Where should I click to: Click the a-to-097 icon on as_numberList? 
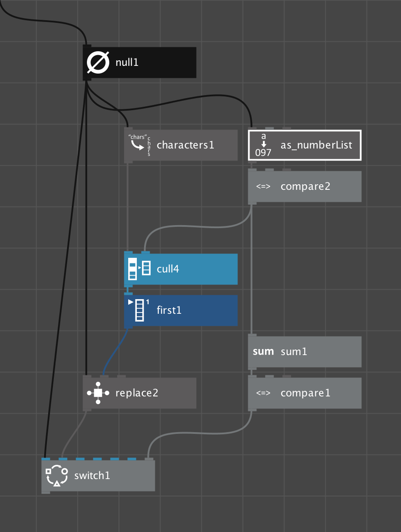(x=263, y=145)
